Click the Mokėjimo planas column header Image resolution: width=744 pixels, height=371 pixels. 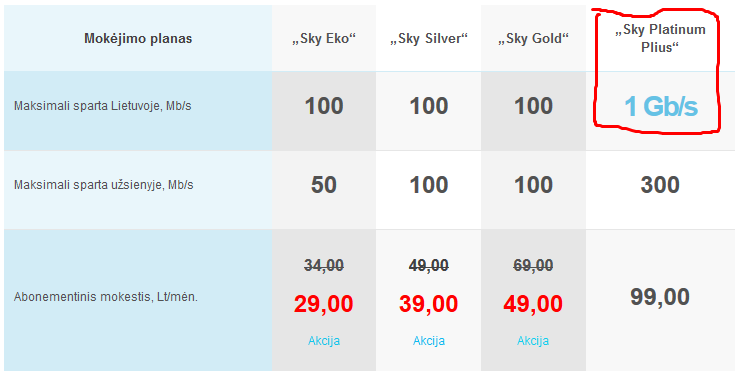pos(138,38)
